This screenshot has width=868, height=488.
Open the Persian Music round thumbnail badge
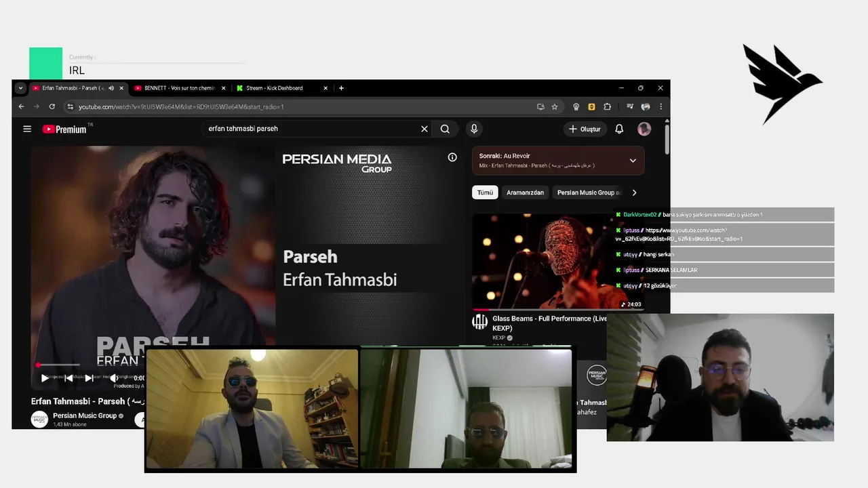(x=596, y=375)
